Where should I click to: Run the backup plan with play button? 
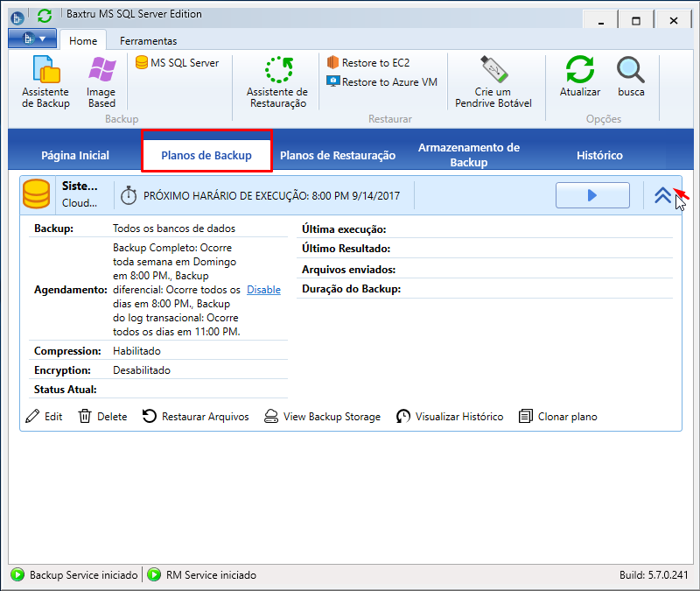[592, 195]
